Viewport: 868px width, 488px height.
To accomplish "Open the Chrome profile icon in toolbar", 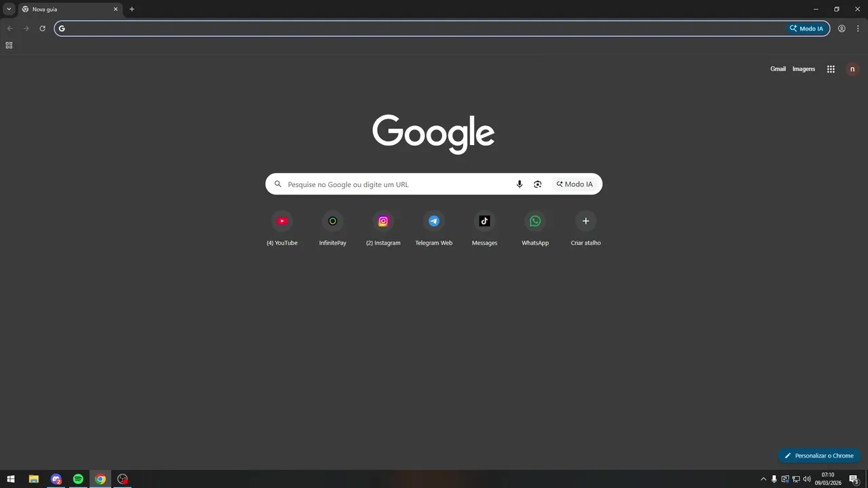I will (842, 28).
